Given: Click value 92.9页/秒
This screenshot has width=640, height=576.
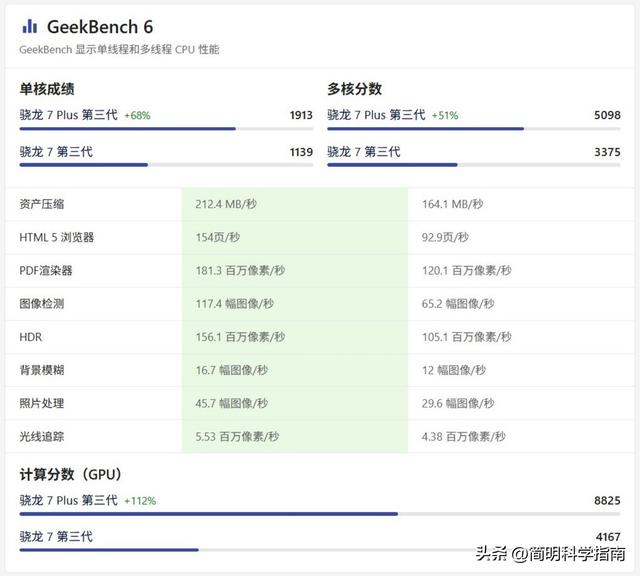Looking at the screenshot, I should pyautogui.click(x=445, y=237).
